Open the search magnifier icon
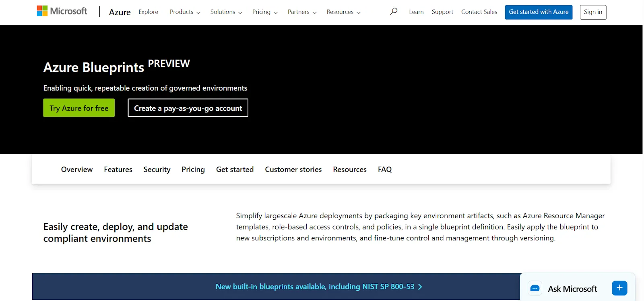 [394, 12]
